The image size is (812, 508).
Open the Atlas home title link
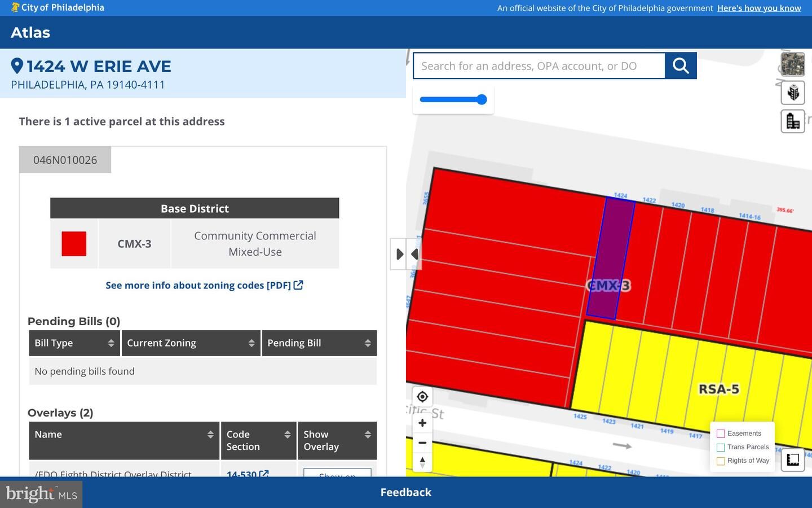30,33
